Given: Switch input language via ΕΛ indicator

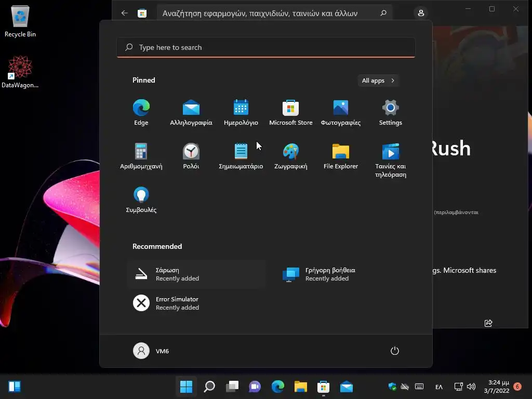Looking at the screenshot, I should click(438, 387).
